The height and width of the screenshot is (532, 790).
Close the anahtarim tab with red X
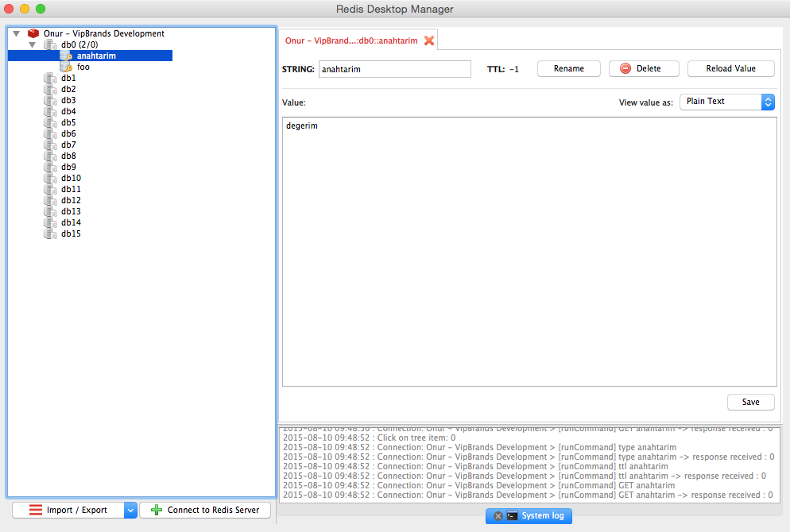coord(428,40)
